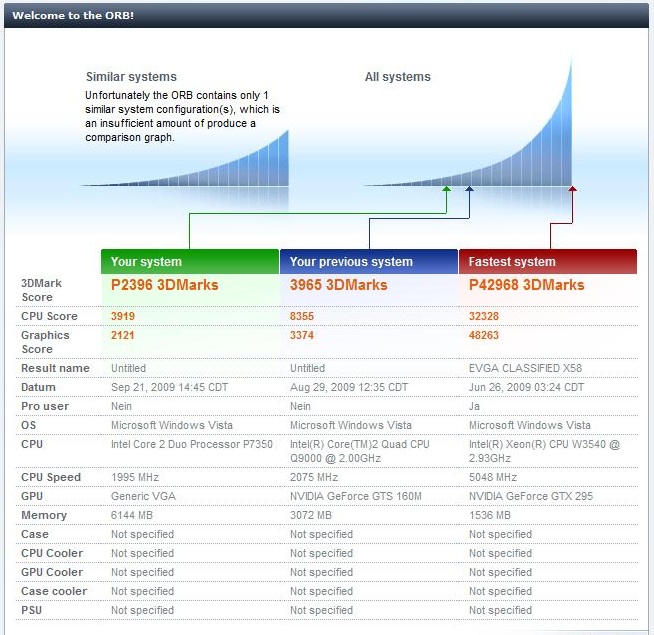Click Graphics Score value 48263
Viewport: 654px width, 635px height.
click(x=484, y=335)
